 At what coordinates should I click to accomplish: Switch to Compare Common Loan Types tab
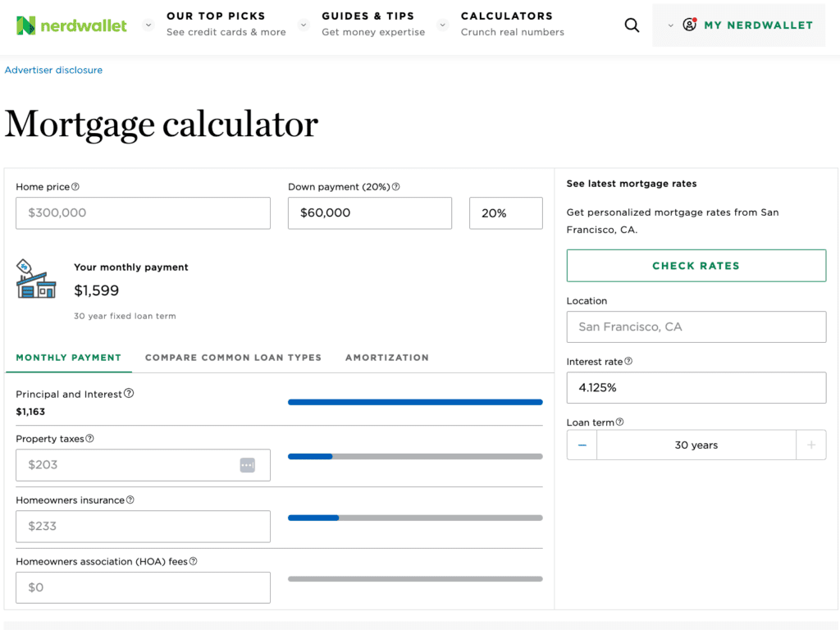[x=233, y=358]
